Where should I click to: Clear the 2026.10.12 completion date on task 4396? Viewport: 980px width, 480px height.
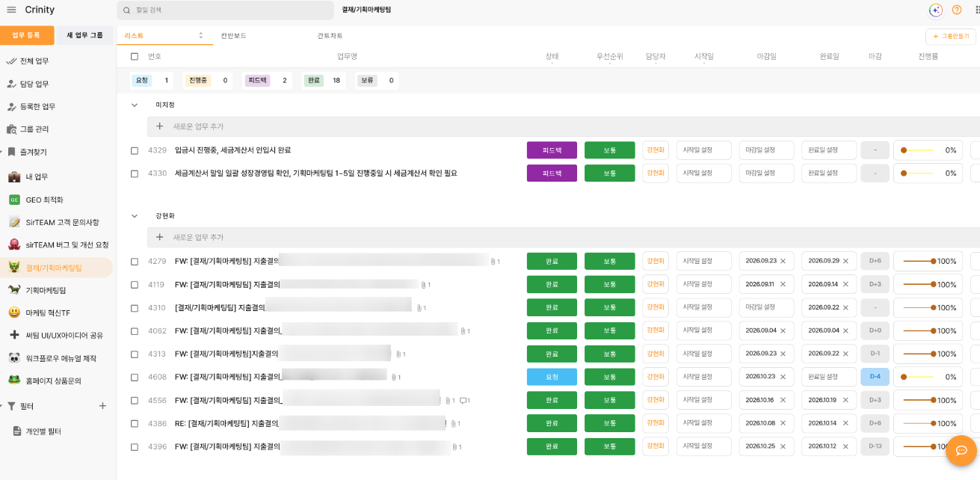(x=845, y=446)
